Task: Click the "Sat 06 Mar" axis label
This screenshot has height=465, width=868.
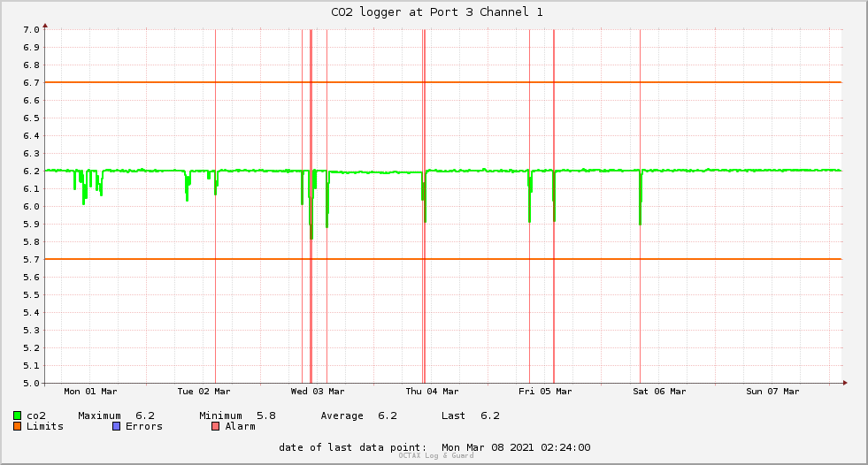Action: tap(659, 392)
